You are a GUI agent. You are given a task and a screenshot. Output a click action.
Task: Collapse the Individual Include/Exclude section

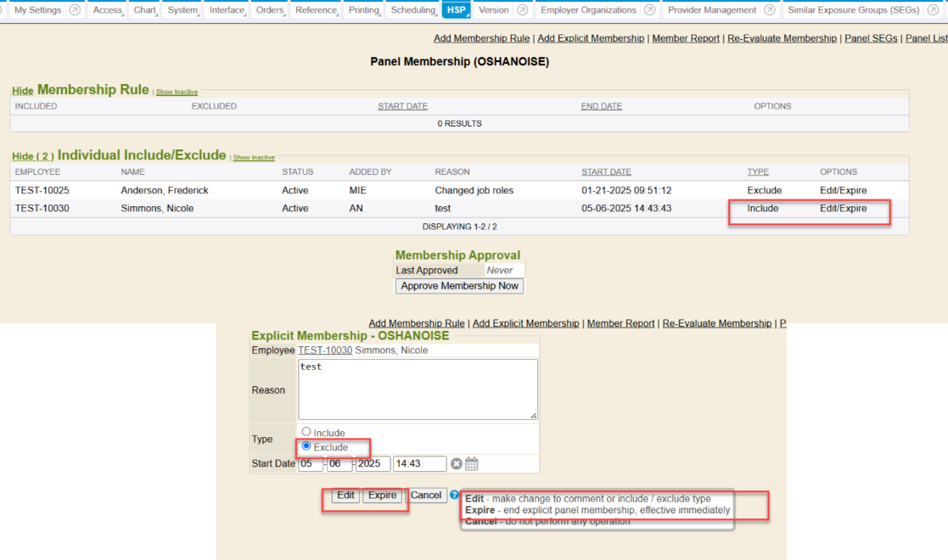(32, 156)
